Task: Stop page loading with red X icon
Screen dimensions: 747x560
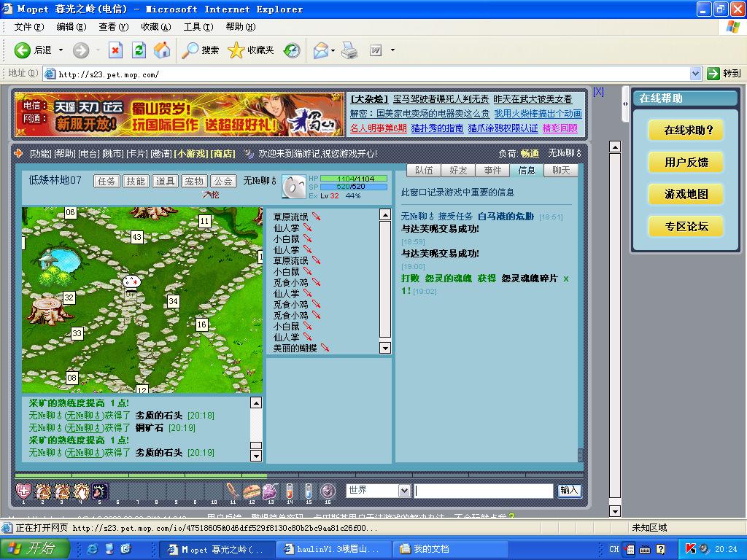Action: [115, 50]
